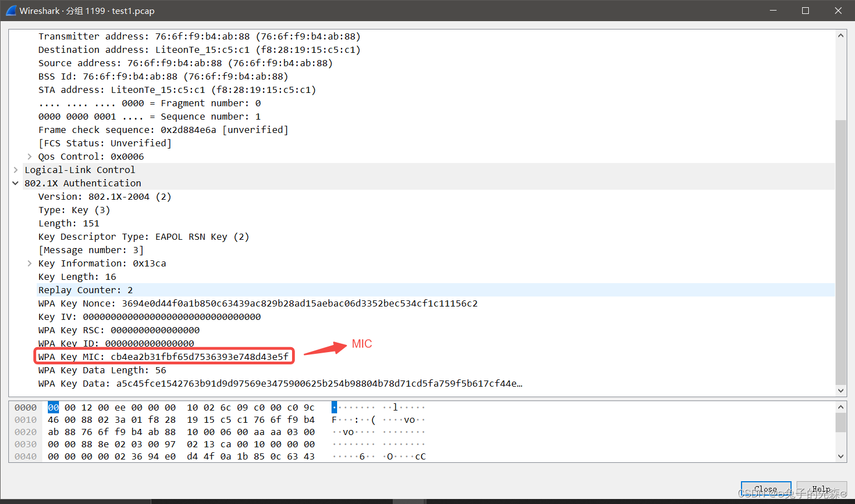Click hex offset label 0020
The width and height of the screenshot is (855, 504).
pos(26,432)
